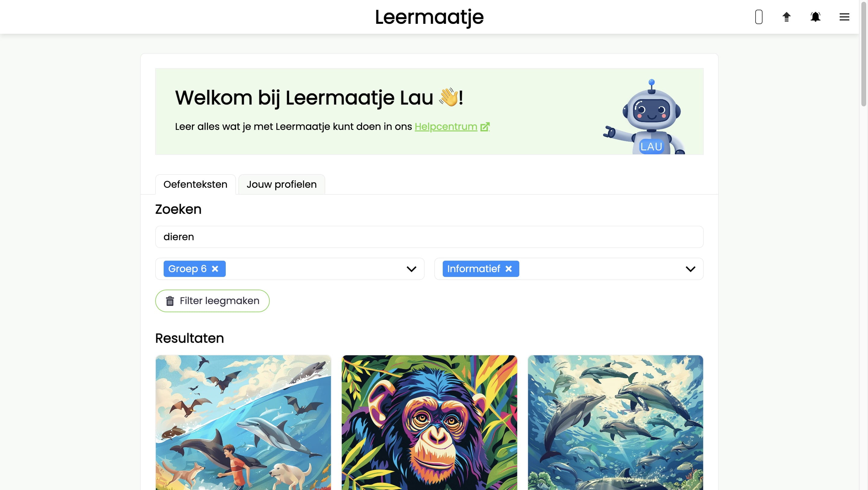Expand the group filter dropdown chevron
The image size is (868, 490).
pyautogui.click(x=411, y=269)
